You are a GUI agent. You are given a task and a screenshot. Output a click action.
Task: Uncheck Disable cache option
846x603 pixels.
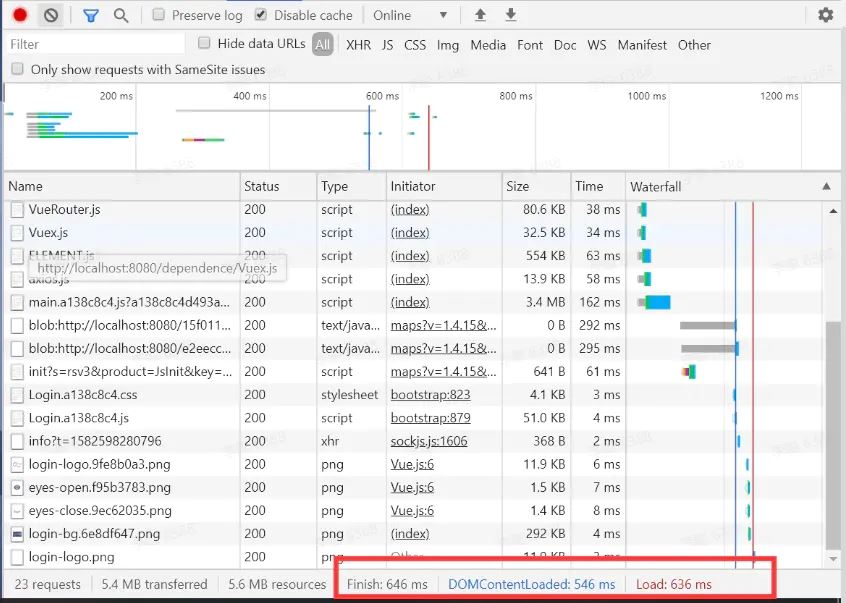tap(261, 15)
